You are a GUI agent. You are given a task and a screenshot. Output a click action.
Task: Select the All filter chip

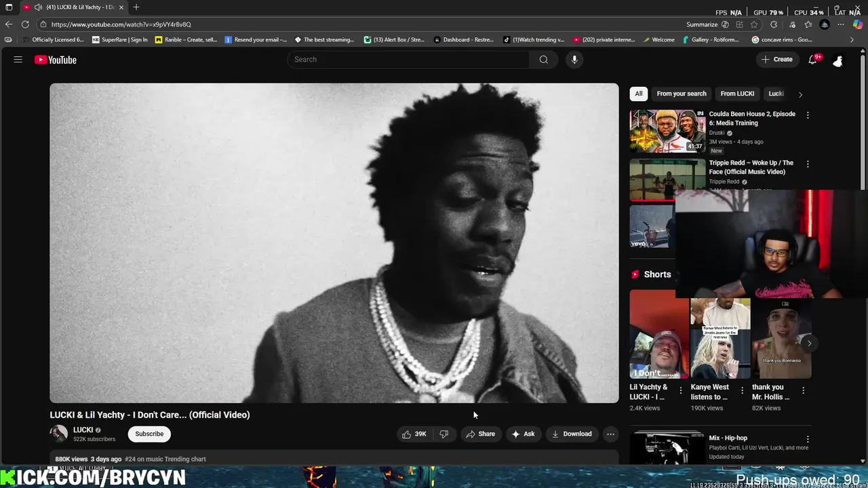[x=639, y=94]
